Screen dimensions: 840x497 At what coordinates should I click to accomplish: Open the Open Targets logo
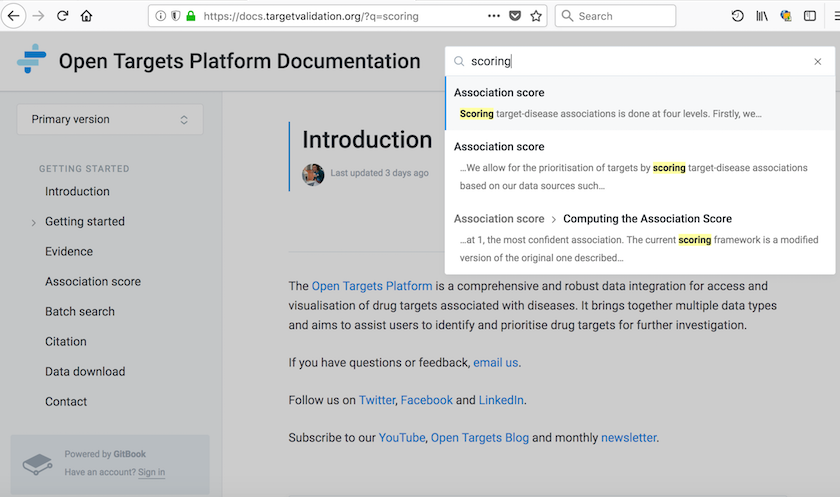click(x=32, y=58)
